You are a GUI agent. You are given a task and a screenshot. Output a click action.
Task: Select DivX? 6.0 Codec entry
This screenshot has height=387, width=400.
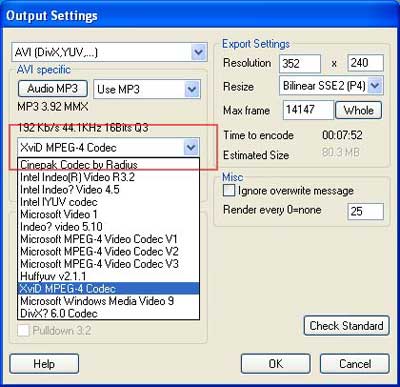(x=108, y=313)
